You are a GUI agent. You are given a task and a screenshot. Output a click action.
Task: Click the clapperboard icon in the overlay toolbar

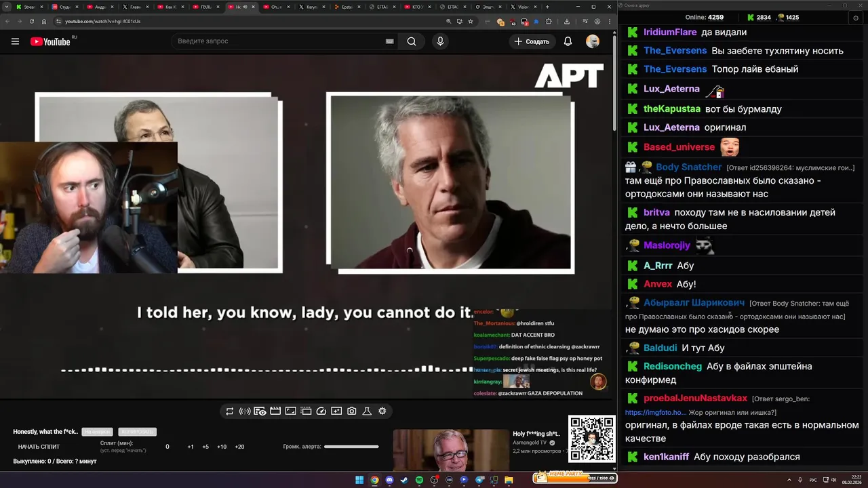pyautogui.click(x=275, y=411)
